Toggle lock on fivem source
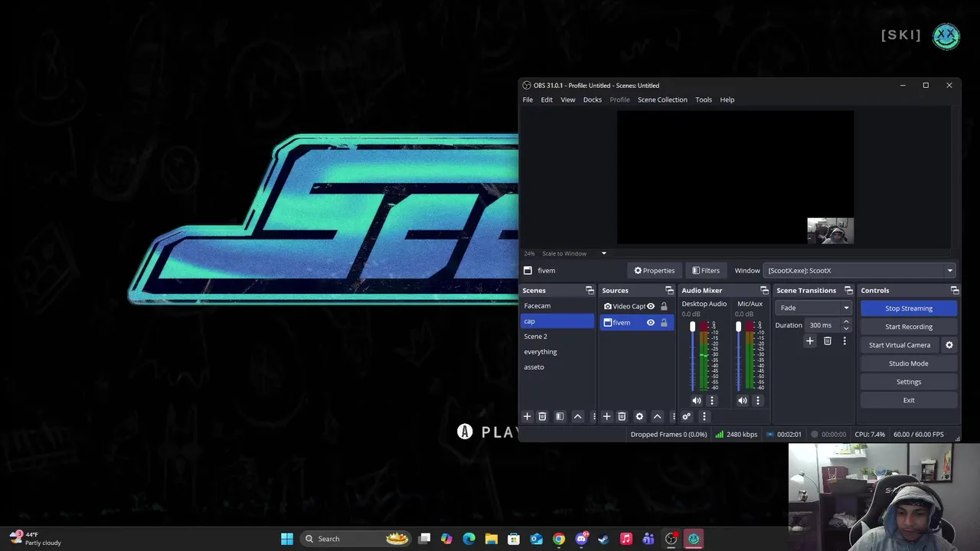Image resolution: width=980 pixels, height=551 pixels. tap(664, 323)
